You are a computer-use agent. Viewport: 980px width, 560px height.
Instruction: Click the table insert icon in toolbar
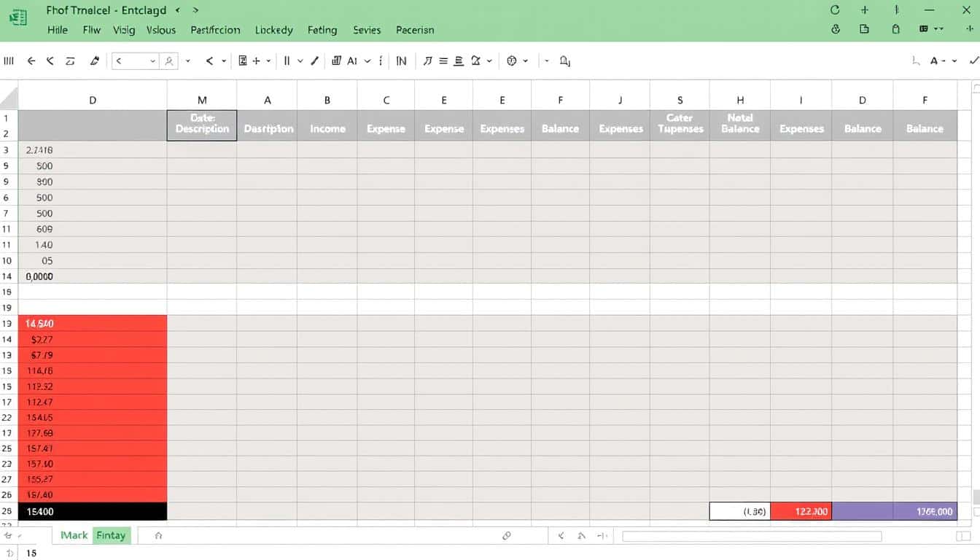coord(244,61)
